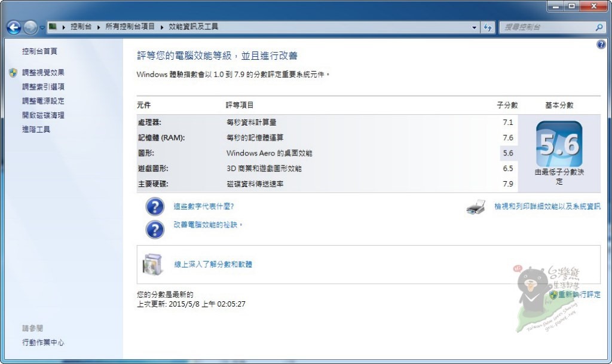Click the Control Panel icon in address bar
612x364 pixels.
(x=53, y=26)
